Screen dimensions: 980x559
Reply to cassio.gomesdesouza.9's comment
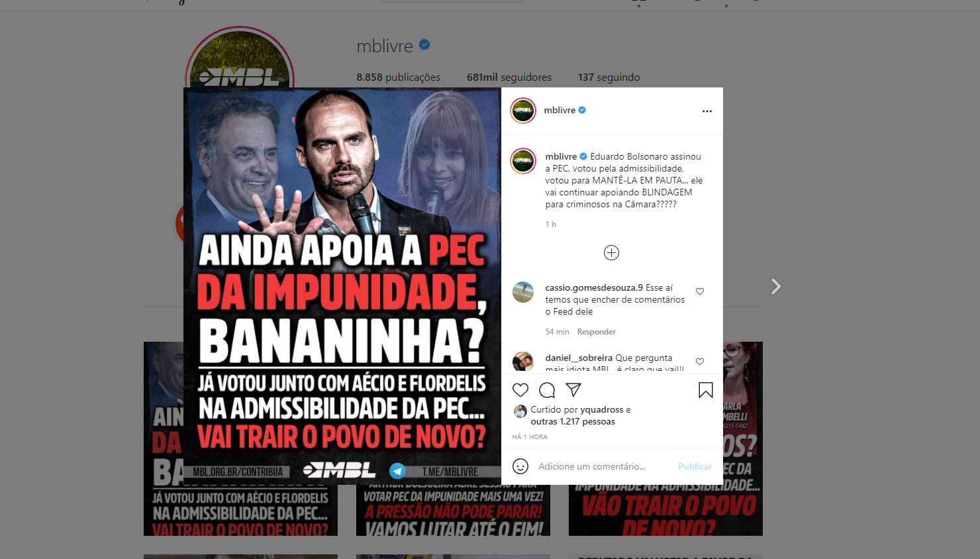click(x=596, y=332)
